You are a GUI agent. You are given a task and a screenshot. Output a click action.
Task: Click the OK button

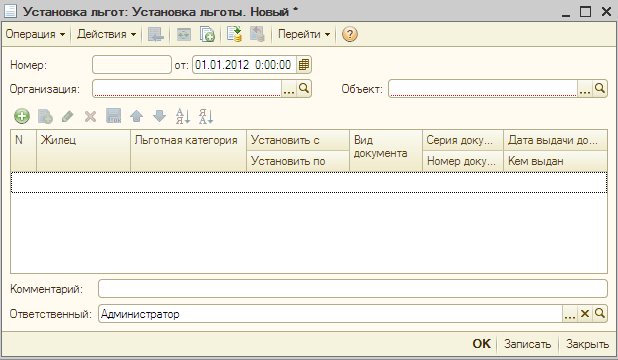click(x=482, y=344)
